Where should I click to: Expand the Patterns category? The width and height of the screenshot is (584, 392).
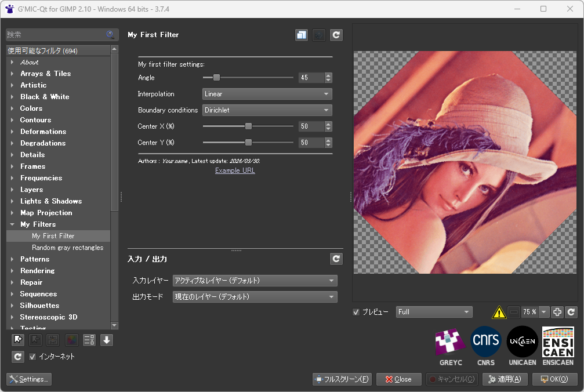point(12,259)
